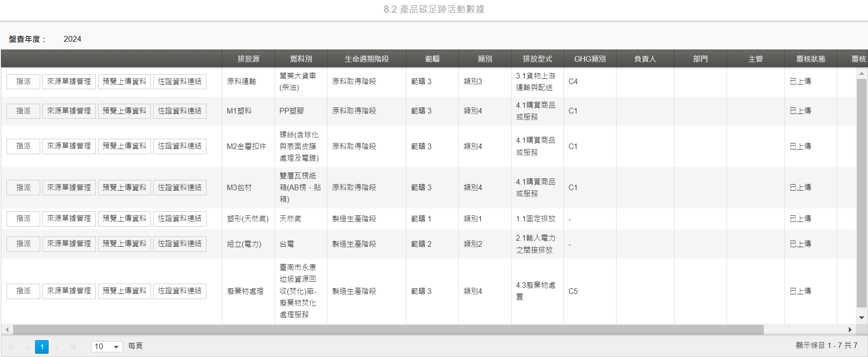Go to the previous page arrow
Viewport: 868px width, 357px height.
[x=27, y=347]
